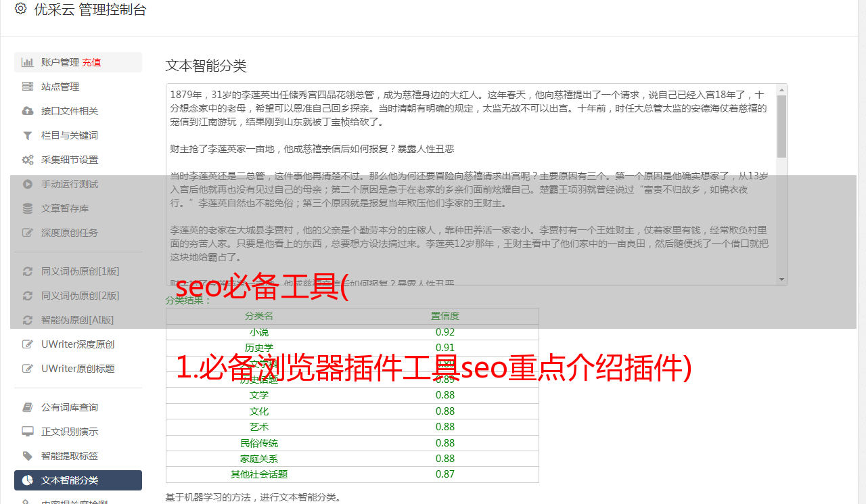Open 账户管理 via its bar chart icon
This screenshot has width=866, height=504.
pyautogui.click(x=28, y=62)
